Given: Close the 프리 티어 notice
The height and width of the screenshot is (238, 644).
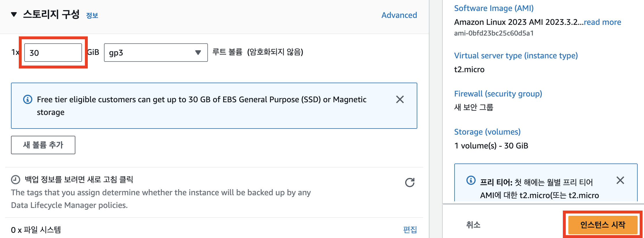Looking at the screenshot, I should pyautogui.click(x=620, y=181).
